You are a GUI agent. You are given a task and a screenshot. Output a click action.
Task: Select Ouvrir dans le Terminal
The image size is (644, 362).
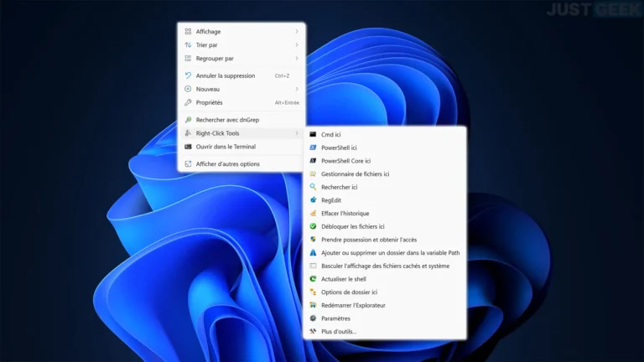241,147
